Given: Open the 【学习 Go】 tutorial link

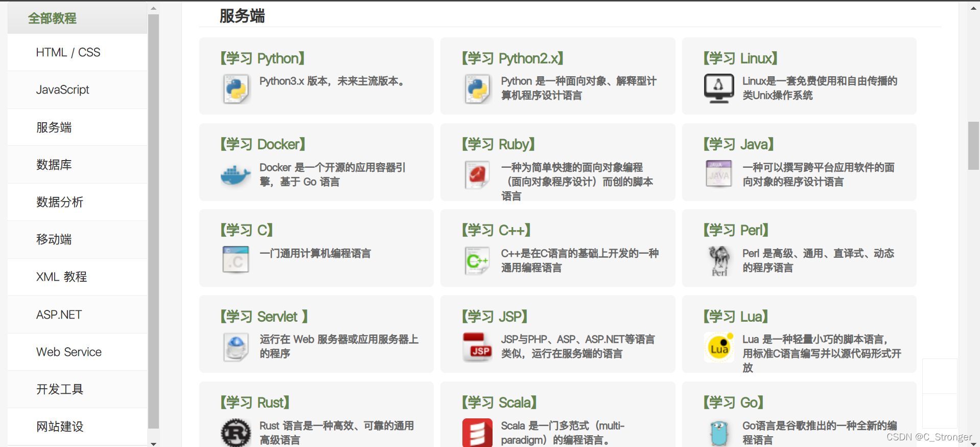Looking at the screenshot, I should 733,403.
